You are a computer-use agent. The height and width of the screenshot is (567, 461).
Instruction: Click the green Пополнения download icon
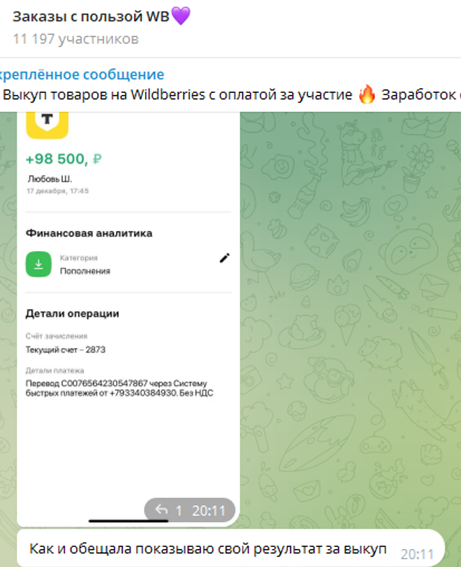[x=39, y=264]
